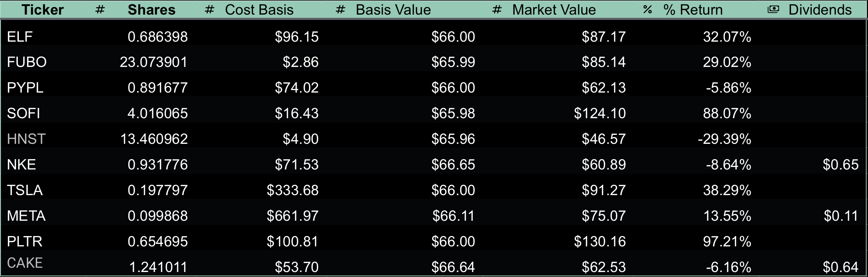Click the greyed-out CAKE ticker
868x277 pixels.
(x=25, y=263)
